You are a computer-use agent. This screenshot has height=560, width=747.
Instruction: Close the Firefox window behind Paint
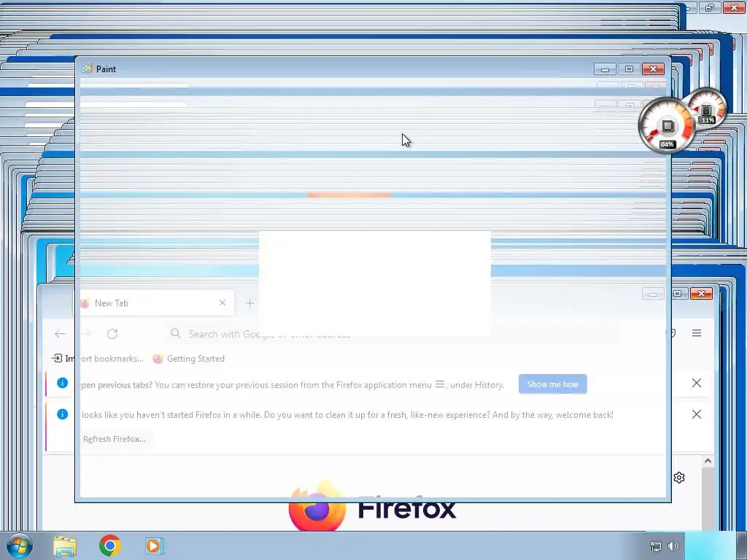pyautogui.click(x=701, y=293)
